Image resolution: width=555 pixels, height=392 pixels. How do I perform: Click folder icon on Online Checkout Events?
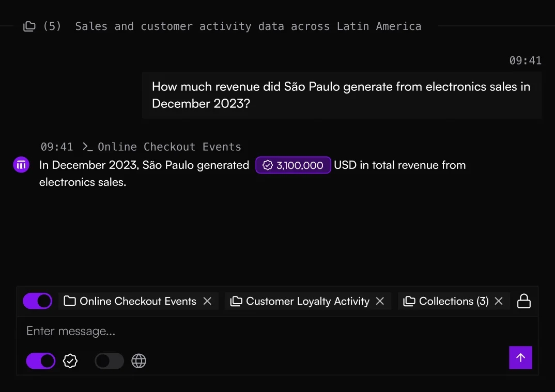pyautogui.click(x=70, y=301)
